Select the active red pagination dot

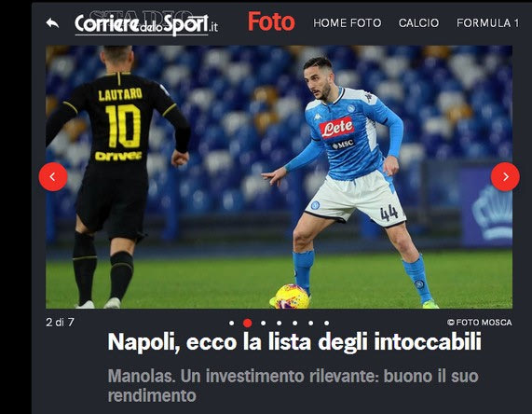click(x=247, y=323)
